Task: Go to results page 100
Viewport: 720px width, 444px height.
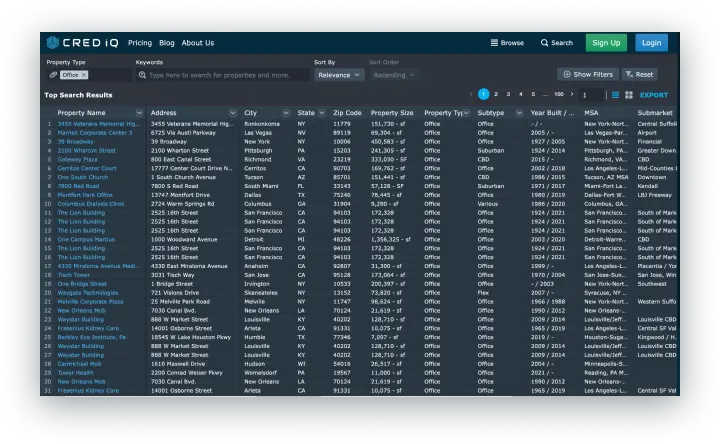Action: pyautogui.click(x=559, y=94)
